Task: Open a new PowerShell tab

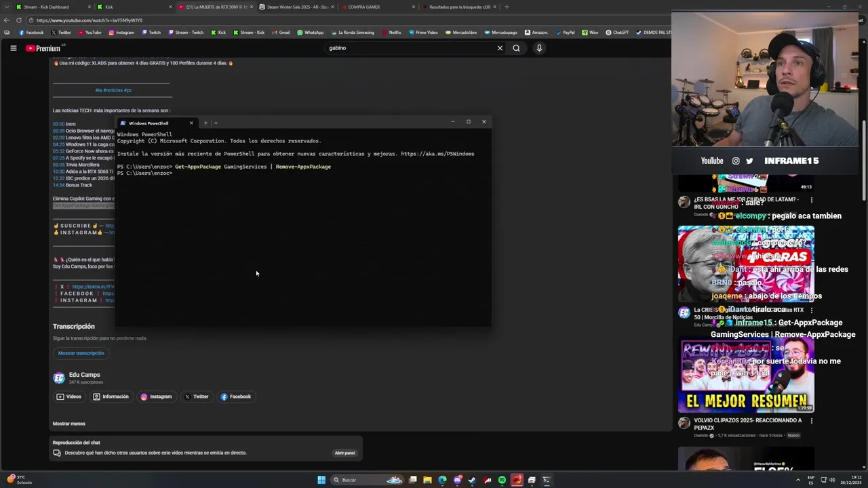Action: click(x=205, y=123)
